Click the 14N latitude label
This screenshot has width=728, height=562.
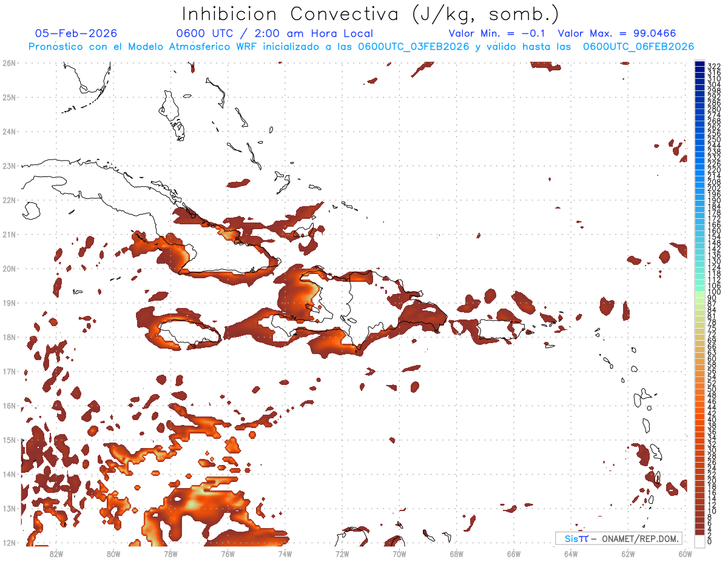click(9, 474)
